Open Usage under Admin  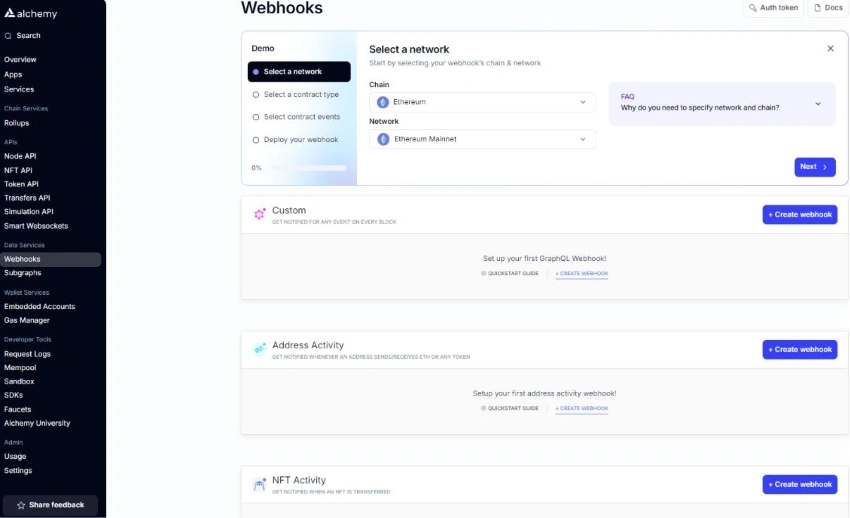tap(15, 456)
